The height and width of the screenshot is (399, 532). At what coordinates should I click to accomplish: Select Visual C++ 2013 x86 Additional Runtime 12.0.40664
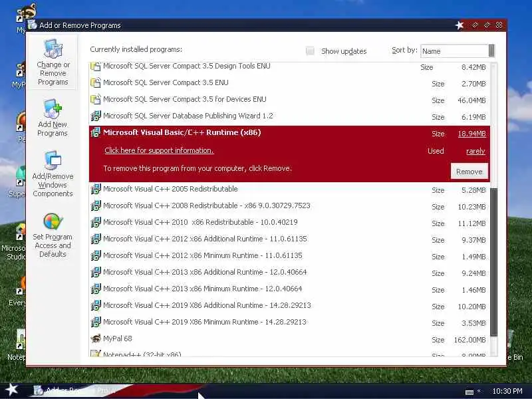point(205,272)
